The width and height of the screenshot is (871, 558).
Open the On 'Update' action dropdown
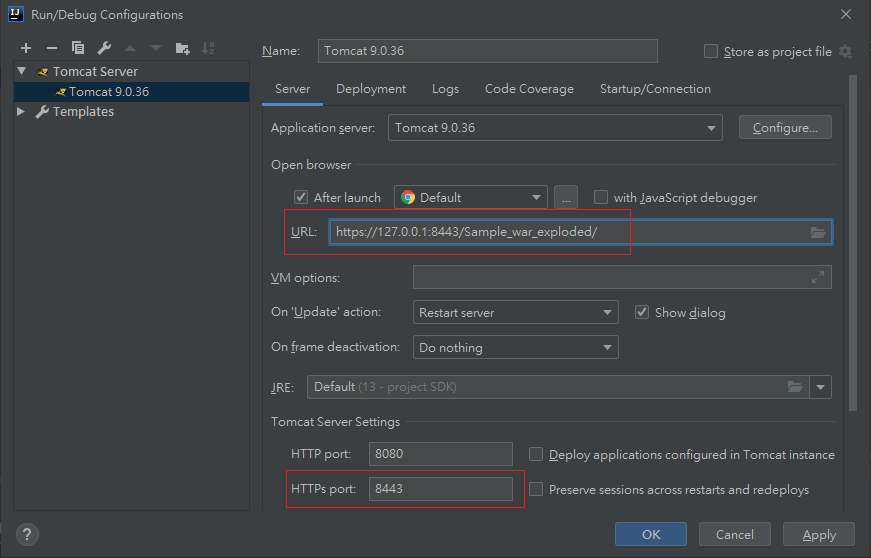tap(515, 312)
